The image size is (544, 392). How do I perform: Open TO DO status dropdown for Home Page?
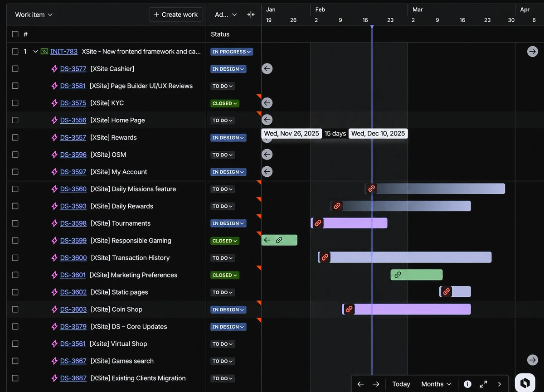pyautogui.click(x=223, y=121)
